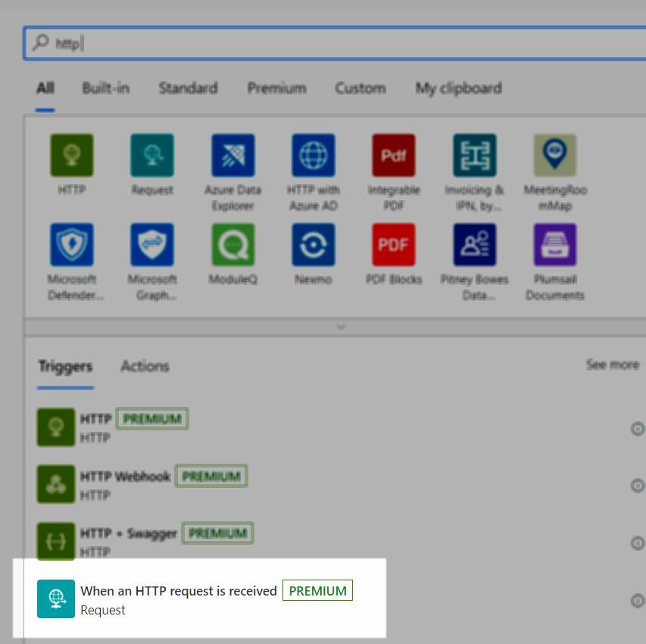Select the ModuleQ connector icon
This screenshot has height=644, width=646.
[x=232, y=245]
